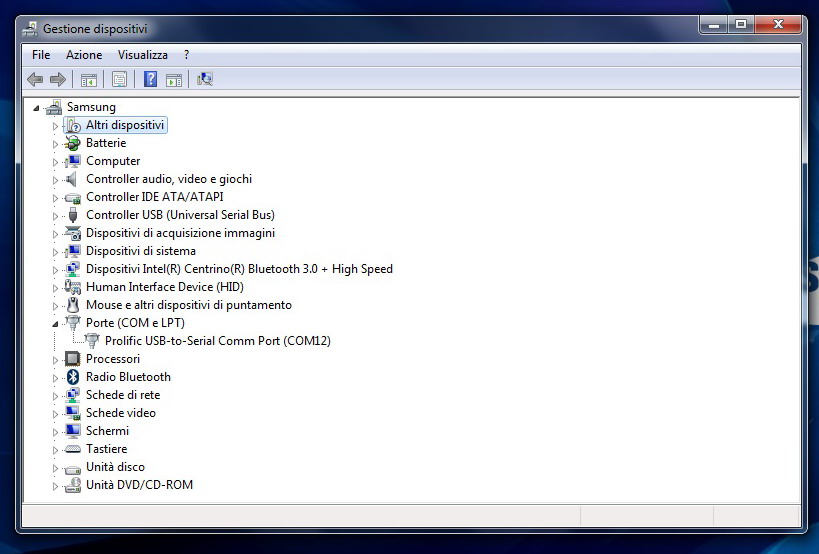The height and width of the screenshot is (554, 819).
Task: Select the Radio Bluetooth label
Action: click(128, 377)
